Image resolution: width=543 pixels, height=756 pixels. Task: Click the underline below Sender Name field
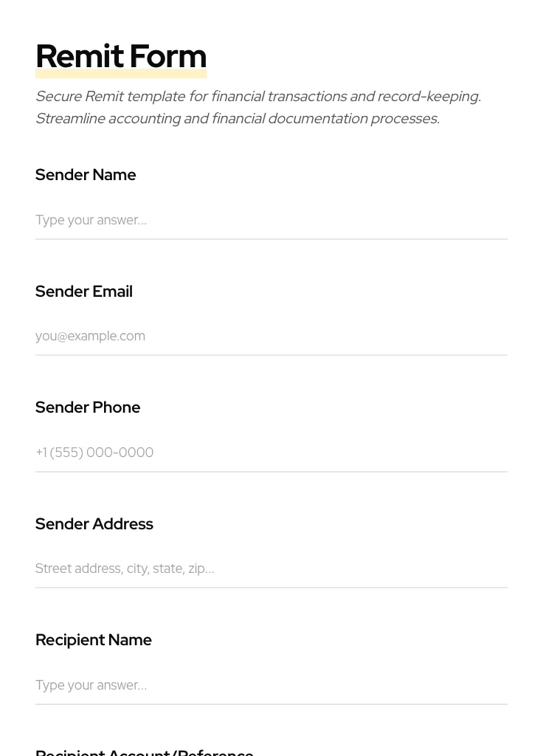(271, 239)
